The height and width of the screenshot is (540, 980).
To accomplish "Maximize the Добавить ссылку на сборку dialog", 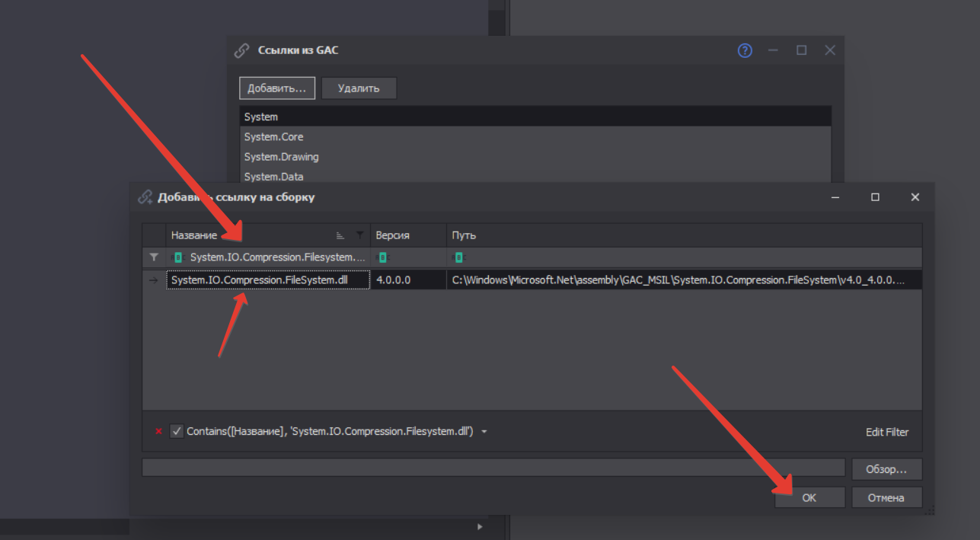I will tap(875, 197).
